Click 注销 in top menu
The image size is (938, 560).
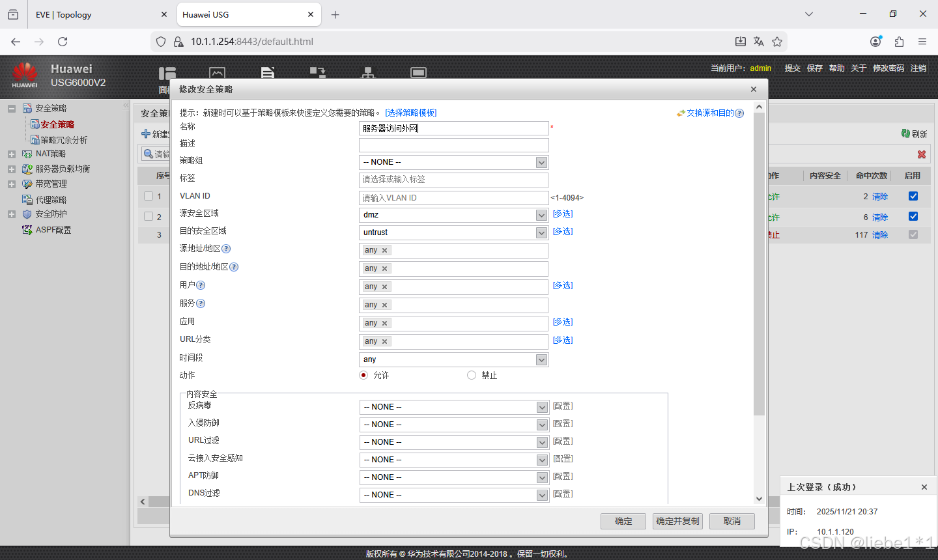[918, 68]
